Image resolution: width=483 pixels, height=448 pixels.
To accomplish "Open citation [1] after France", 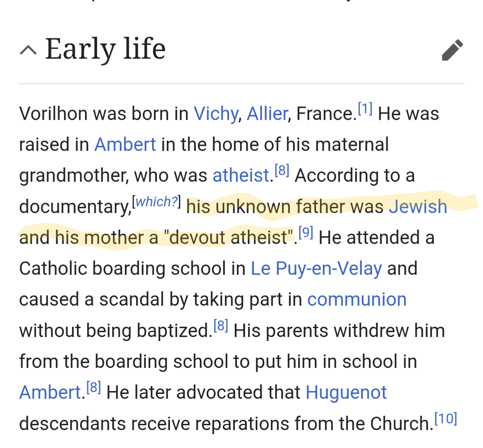I will click(365, 108).
